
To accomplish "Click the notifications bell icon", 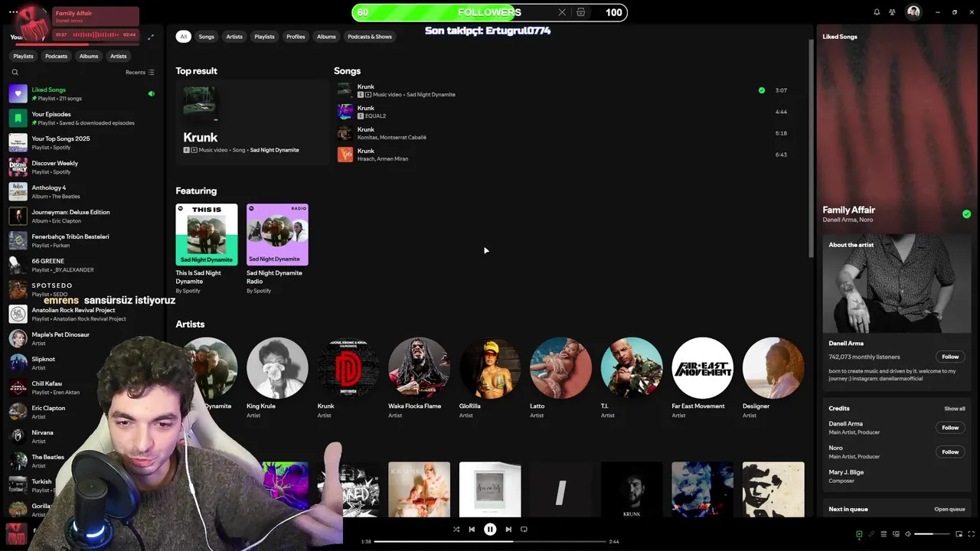I will [877, 12].
